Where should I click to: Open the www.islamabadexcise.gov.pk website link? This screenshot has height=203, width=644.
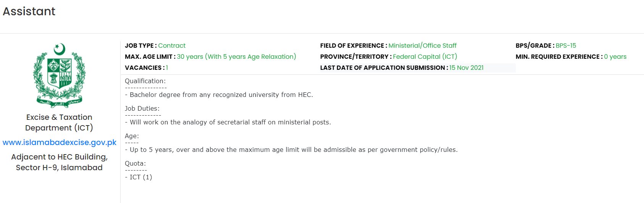pos(59,142)
